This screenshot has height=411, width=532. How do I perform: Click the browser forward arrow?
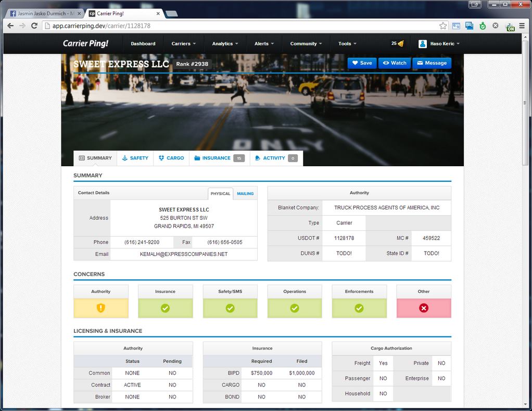coord(22,26)
